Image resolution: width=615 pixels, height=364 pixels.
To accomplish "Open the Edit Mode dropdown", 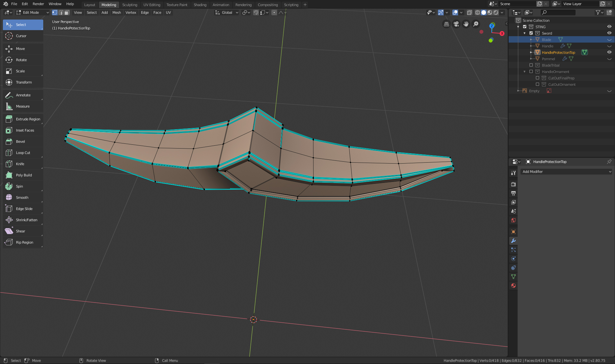I will click(32, 12).
